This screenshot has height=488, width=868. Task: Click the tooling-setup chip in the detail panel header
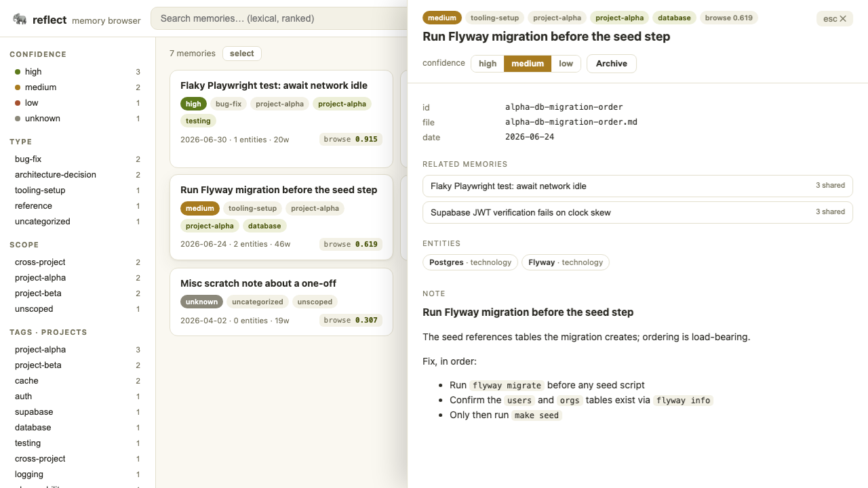[495, 18]
